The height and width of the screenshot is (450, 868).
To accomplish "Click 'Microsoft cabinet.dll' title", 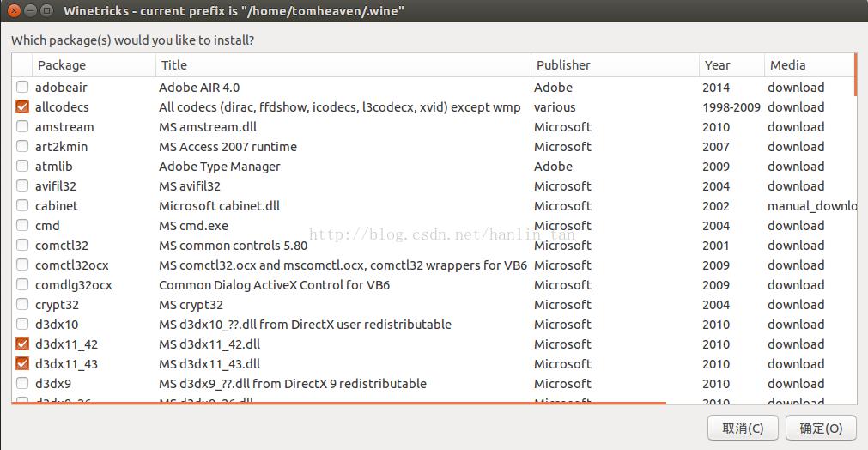I will tap(219, 206).
